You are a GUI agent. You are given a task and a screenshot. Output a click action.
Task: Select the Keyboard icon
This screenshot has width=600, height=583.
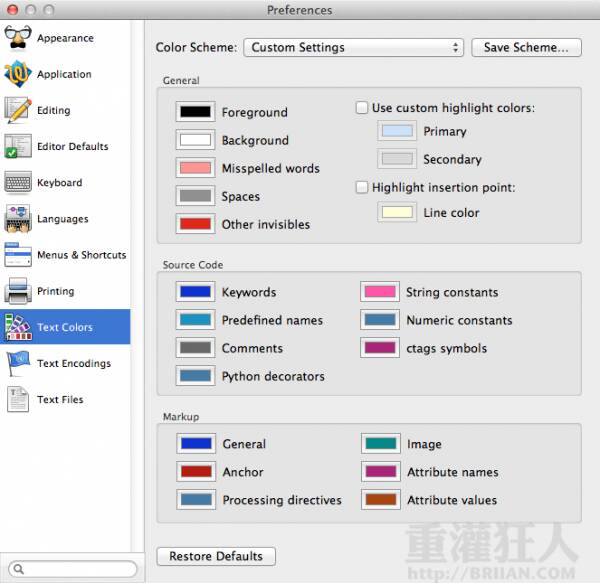coord(18,182)
